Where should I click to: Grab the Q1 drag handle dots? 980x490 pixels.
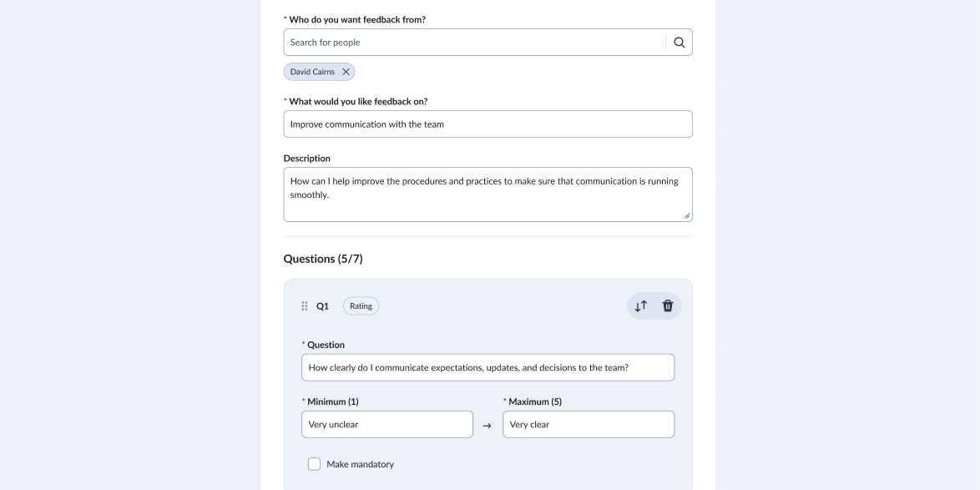pyautogui.click(x=304, y=306)
